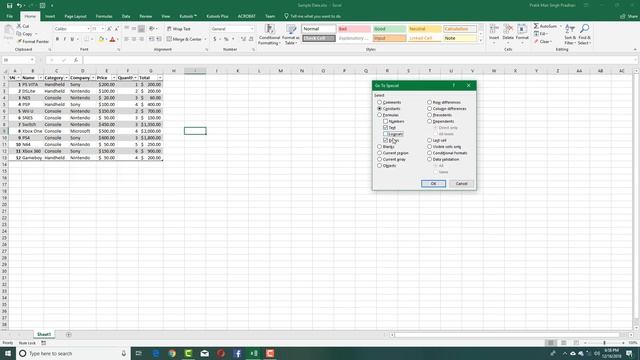Select the Current region radio option

[380, 153]
